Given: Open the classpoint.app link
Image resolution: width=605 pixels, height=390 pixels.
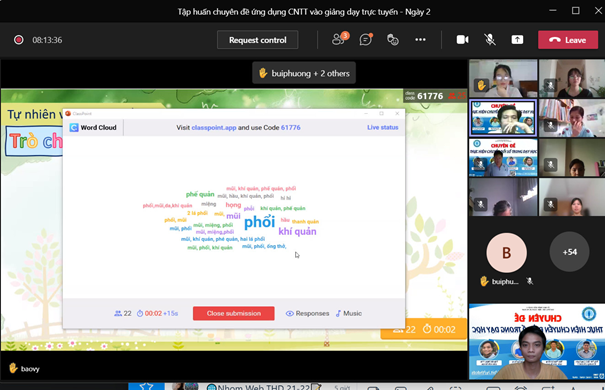Looking at the screenshot, I should click(x=214, y=127).
